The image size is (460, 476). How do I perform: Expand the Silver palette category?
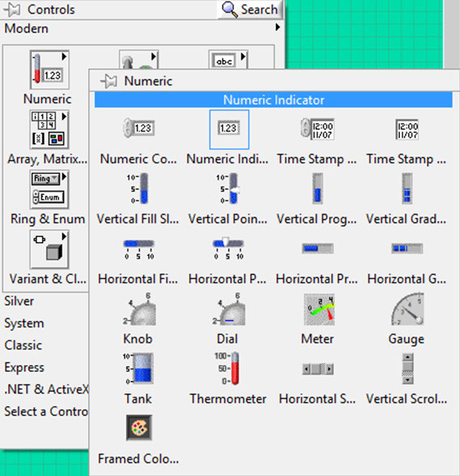coord(19,301)
